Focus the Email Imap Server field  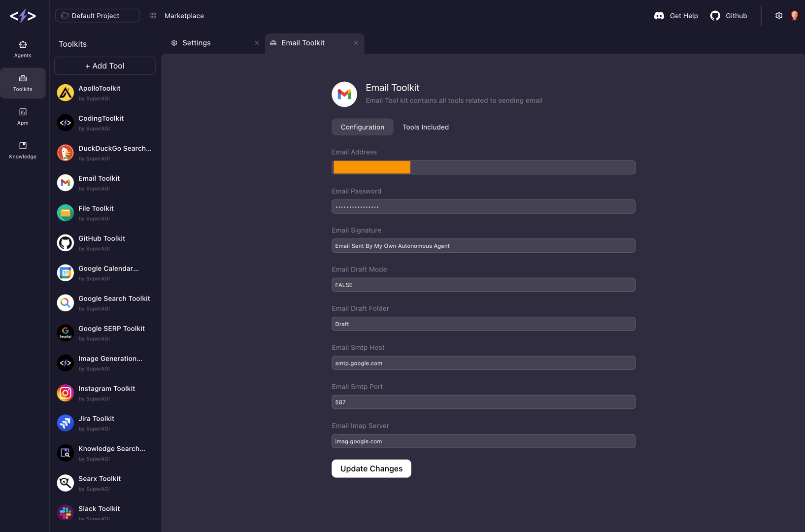pyautogui.click(x=483, y=441)
